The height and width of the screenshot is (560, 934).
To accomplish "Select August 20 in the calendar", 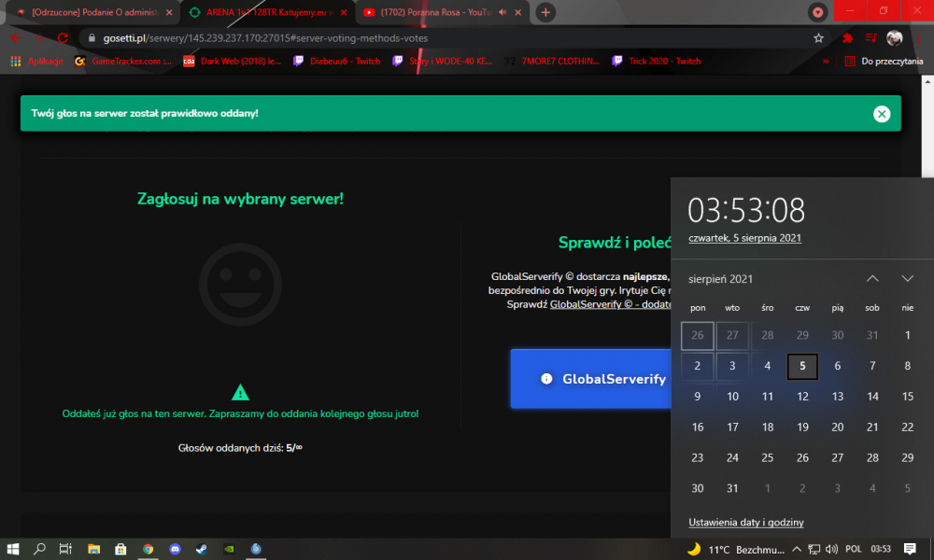I will point(838,427).
